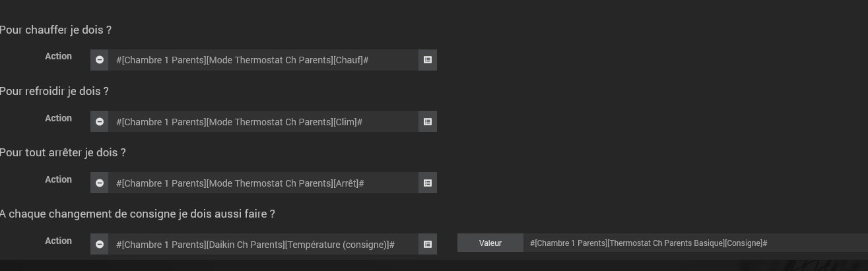
Task: Click the 'Pour chauffer je dois ?' heading
Action: click(x=55, y=30)
